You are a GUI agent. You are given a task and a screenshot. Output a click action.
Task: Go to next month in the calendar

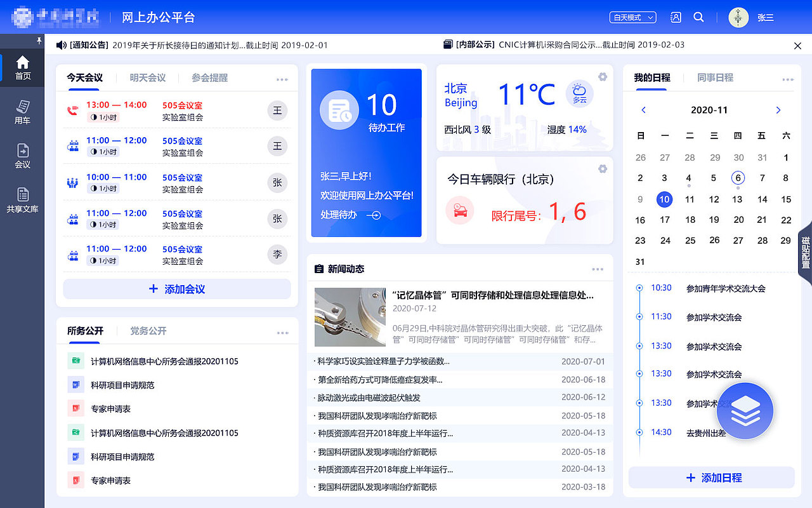(x=778, y=110)
